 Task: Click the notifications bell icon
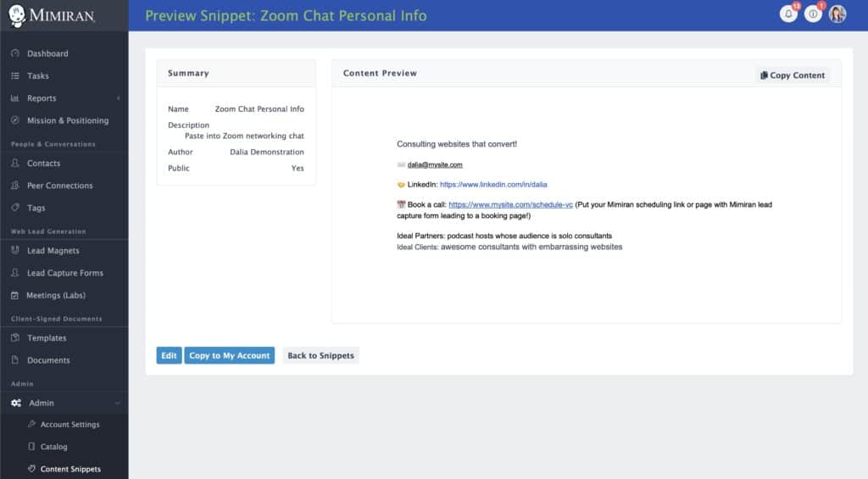788,14
